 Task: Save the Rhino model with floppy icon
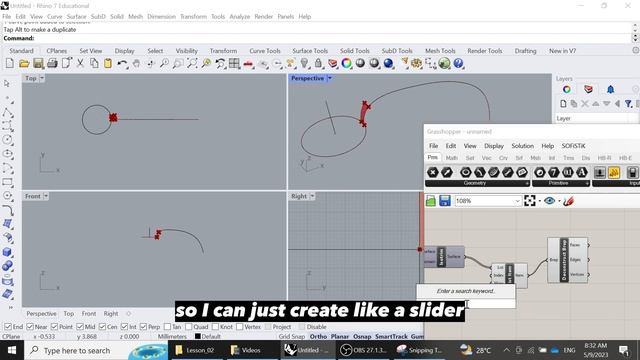coord(38,63)
